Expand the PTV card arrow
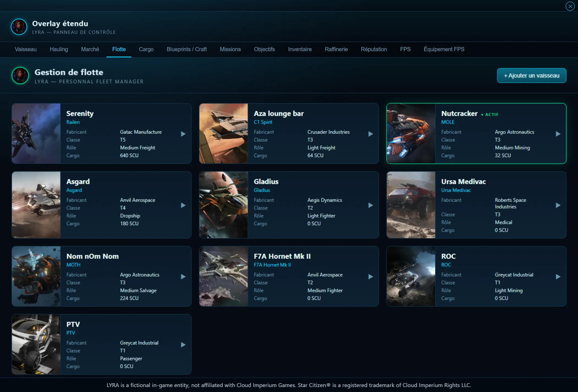 point(183,345)
